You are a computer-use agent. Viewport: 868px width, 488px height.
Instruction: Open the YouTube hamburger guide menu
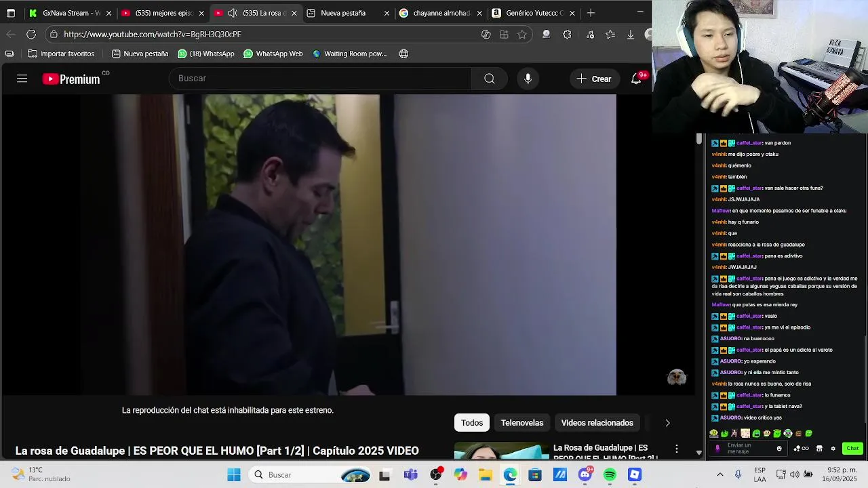coord(22,79)
